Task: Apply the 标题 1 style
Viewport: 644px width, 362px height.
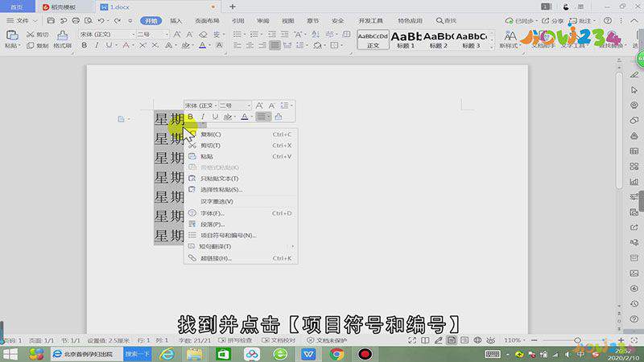Action: tap(406, 39)
